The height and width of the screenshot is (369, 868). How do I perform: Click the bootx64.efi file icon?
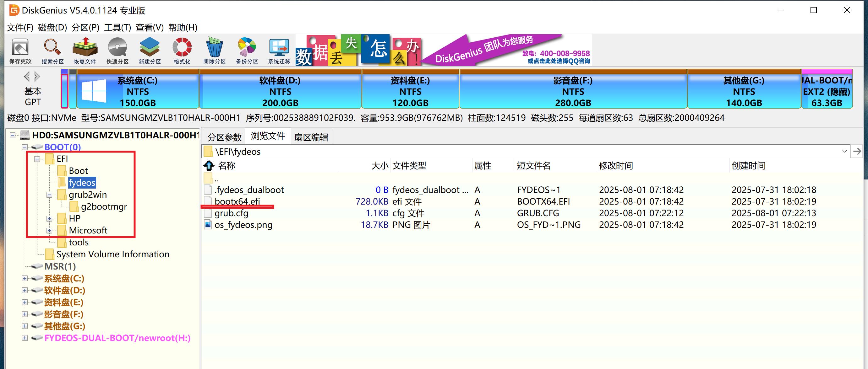pos(208,201)
